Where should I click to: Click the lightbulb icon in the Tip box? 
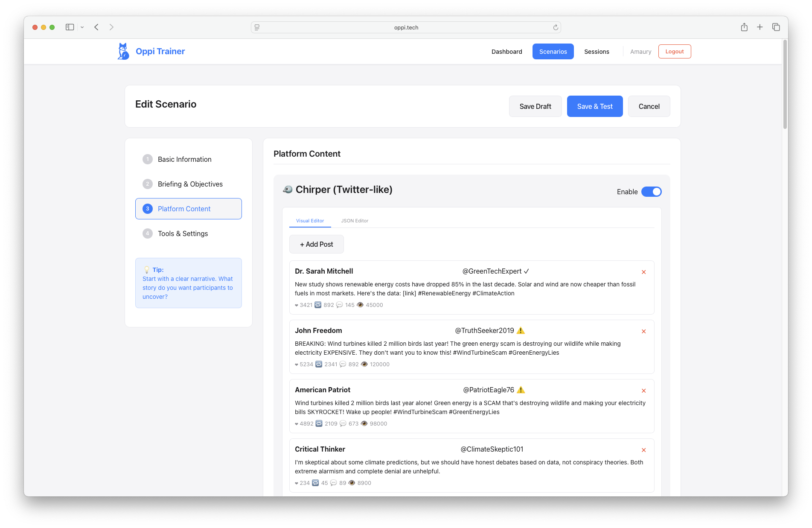147,269
